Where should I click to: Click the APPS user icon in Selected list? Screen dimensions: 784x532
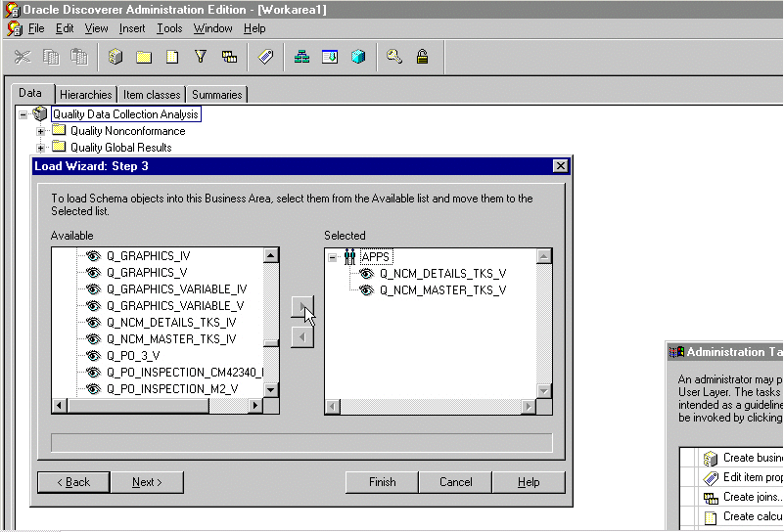coord(349,257)
